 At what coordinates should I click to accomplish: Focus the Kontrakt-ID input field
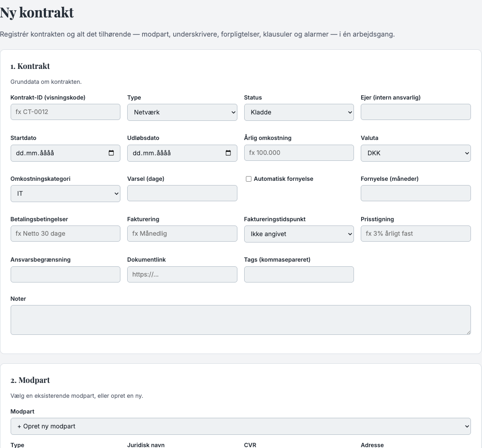(x=65, y=112)
